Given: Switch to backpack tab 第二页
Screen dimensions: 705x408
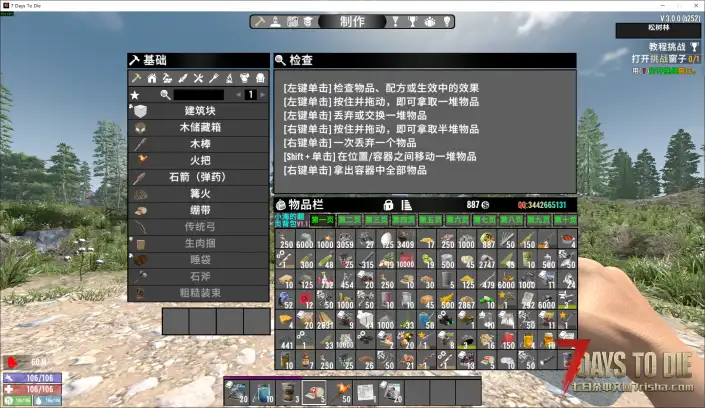Looking at the screenshot, I should point(350,220).
